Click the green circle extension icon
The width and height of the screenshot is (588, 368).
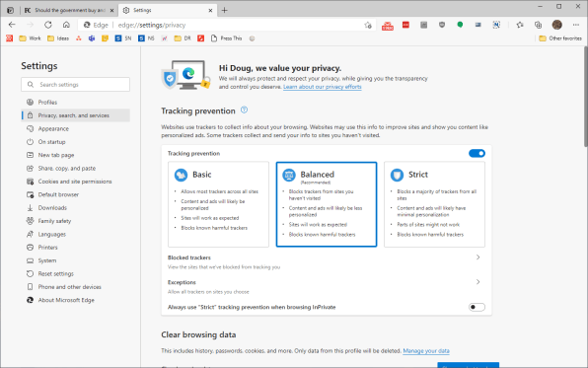tap(460, 25)
